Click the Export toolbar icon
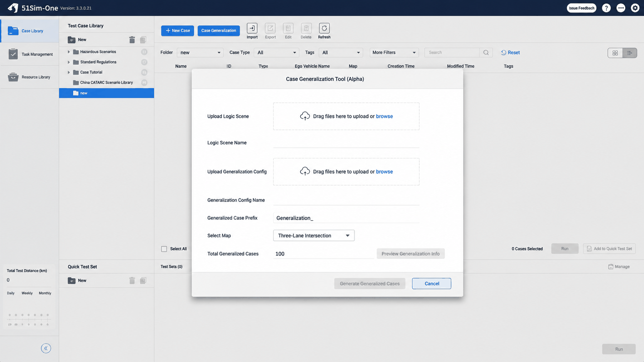 coord(270,28)
